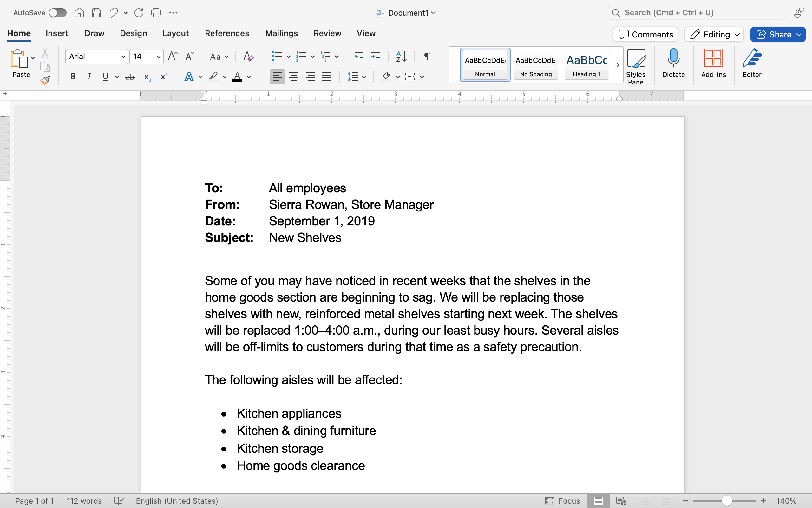812x508 pixels.
Task: Click the Redo icon
Action: pos(139,13)
